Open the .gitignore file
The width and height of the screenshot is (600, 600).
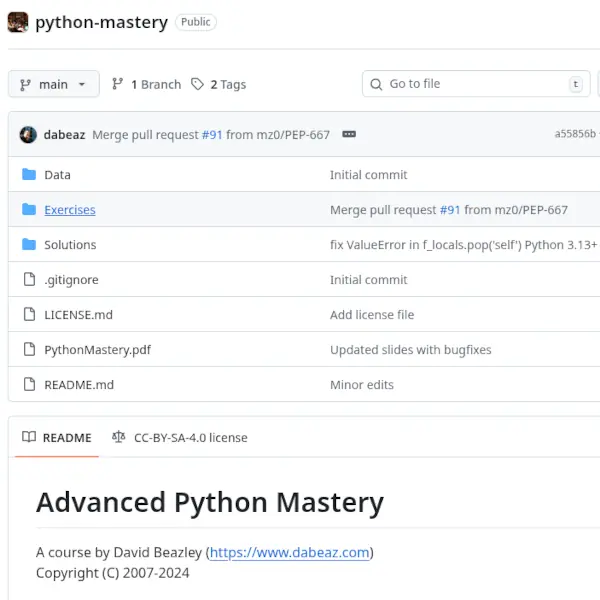click(x=72, y=280)
